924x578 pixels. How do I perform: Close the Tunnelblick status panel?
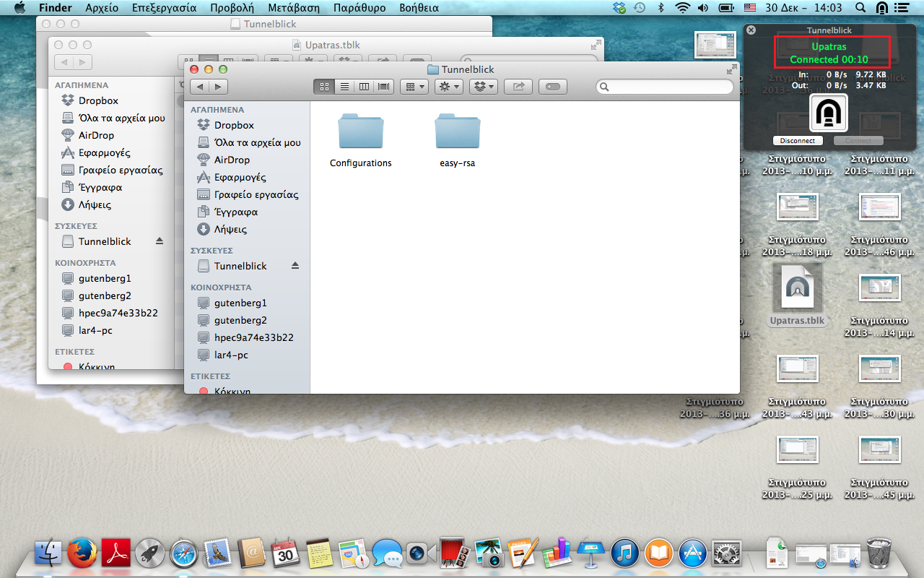[751, 30]
